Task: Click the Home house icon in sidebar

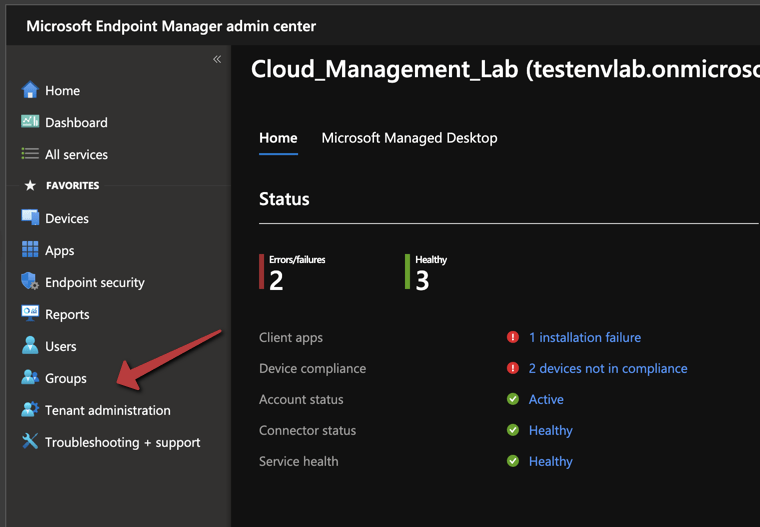Action: click(x=30, y=90)
